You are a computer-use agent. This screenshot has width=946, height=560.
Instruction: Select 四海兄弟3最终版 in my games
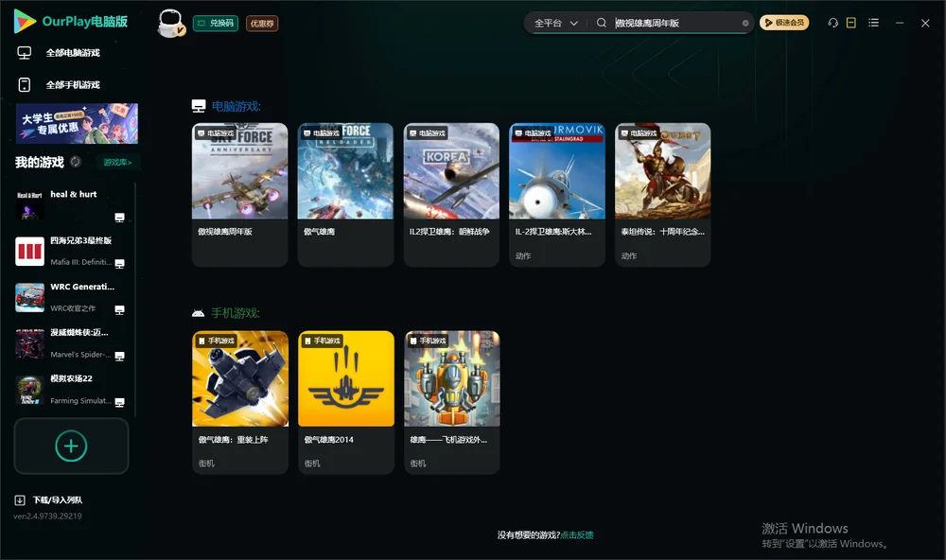pyautogui.click(x=71, y=251)
